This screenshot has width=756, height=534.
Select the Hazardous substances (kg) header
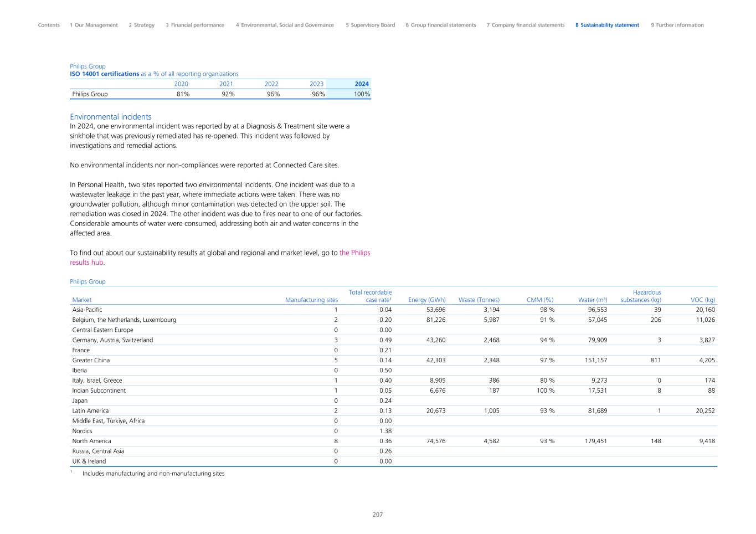641,296
